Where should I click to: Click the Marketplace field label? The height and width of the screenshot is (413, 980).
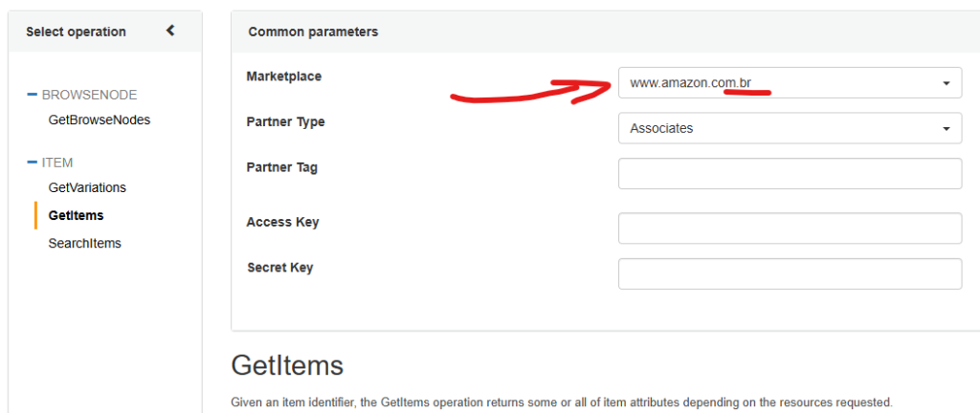(283, 76)
